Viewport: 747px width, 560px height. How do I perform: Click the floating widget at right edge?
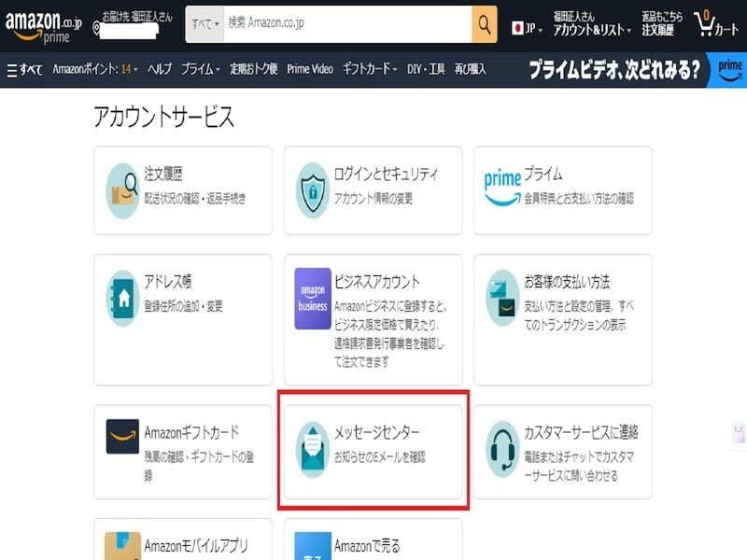(738, 431)
